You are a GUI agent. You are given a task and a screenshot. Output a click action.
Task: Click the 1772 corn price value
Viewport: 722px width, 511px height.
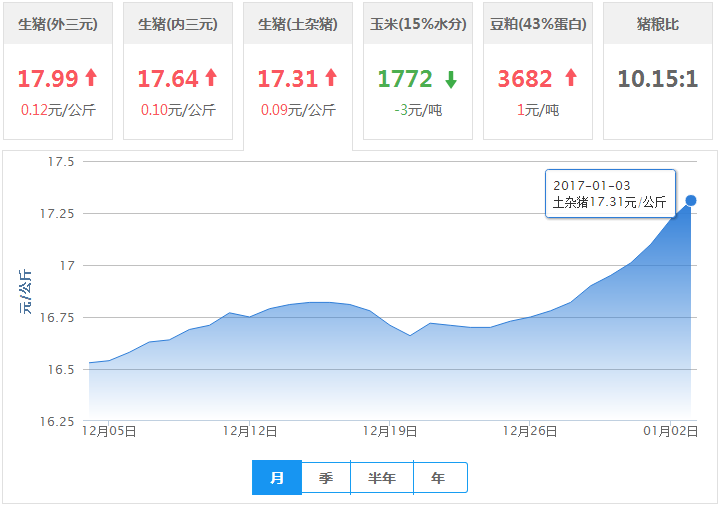pyautogui.click(x=405, y=79)
